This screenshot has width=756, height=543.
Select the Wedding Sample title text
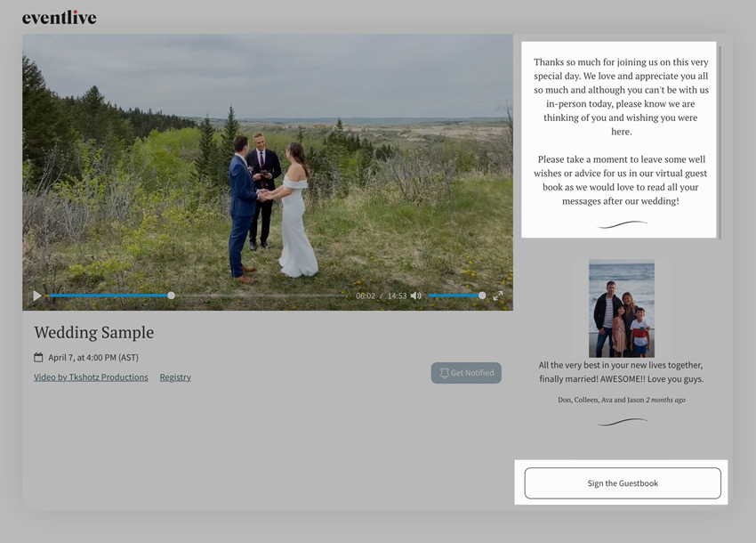click(x=93, y=332)
